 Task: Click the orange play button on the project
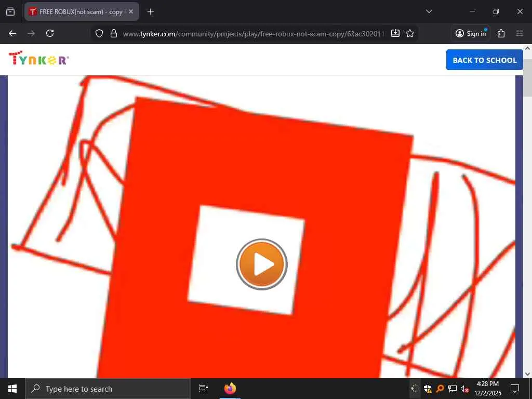tap(262, 264)
